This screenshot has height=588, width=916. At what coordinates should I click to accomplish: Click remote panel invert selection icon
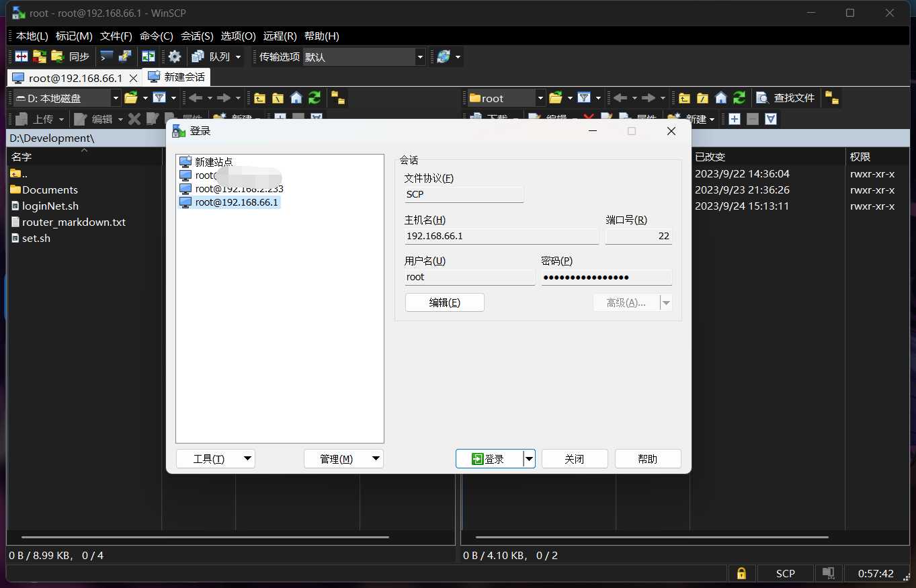(x=771, y=119)
